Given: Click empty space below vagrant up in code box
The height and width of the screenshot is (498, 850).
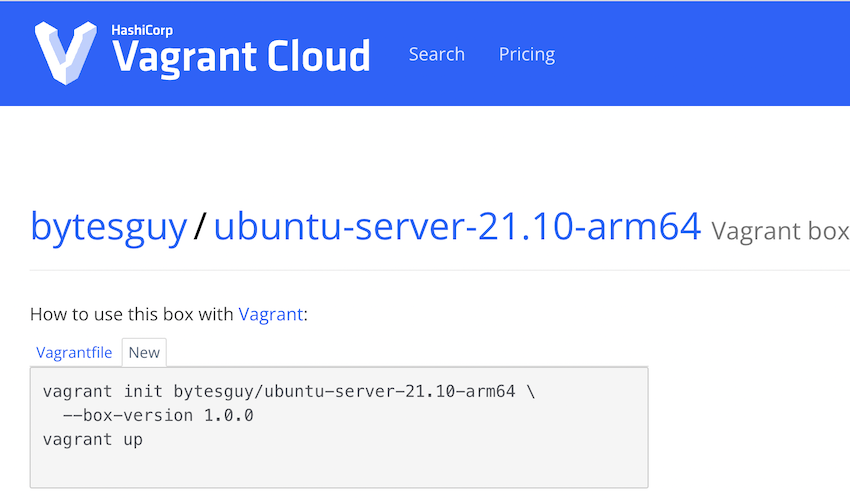Looking at the screenshot, I should (x=339, y=469).
